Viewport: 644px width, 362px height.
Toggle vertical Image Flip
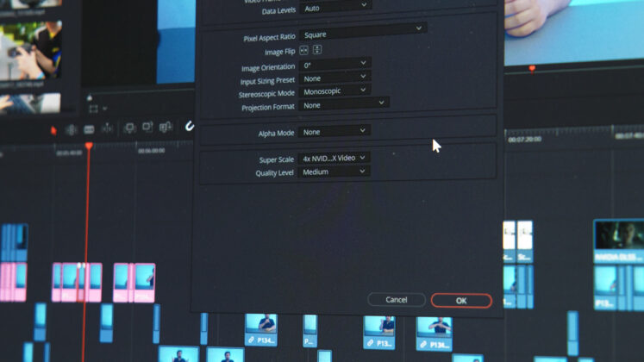pyautogui.click(x=317, y=50)
